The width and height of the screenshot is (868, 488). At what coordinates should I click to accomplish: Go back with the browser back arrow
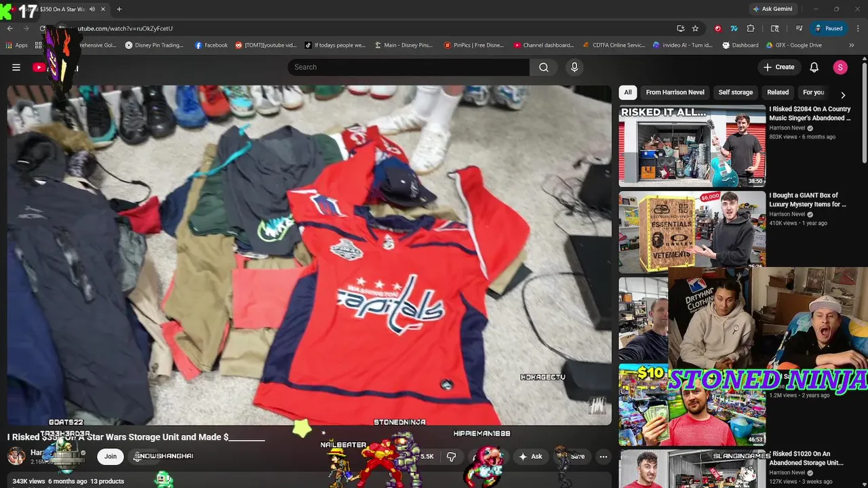click(x=10, y=28)
